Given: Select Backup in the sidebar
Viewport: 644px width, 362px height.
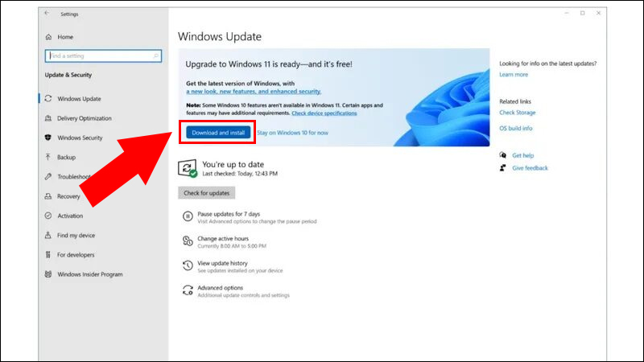Looking at the screenshot, I should (x=67, y=157).
